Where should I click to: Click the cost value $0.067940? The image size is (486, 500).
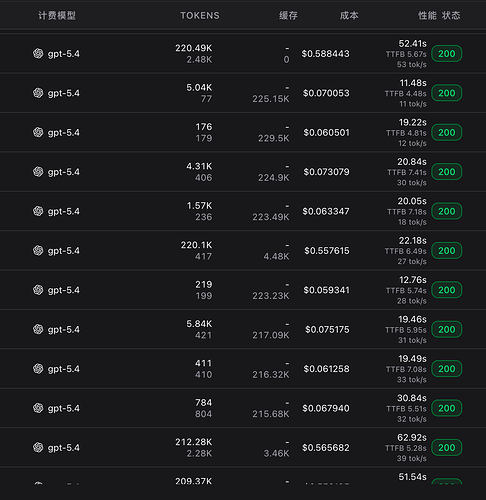pos(326,408)
